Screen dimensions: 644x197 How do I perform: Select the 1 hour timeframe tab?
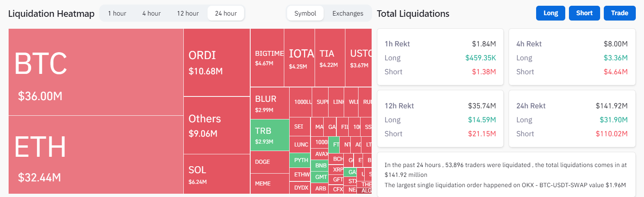[x=117, y=14]
